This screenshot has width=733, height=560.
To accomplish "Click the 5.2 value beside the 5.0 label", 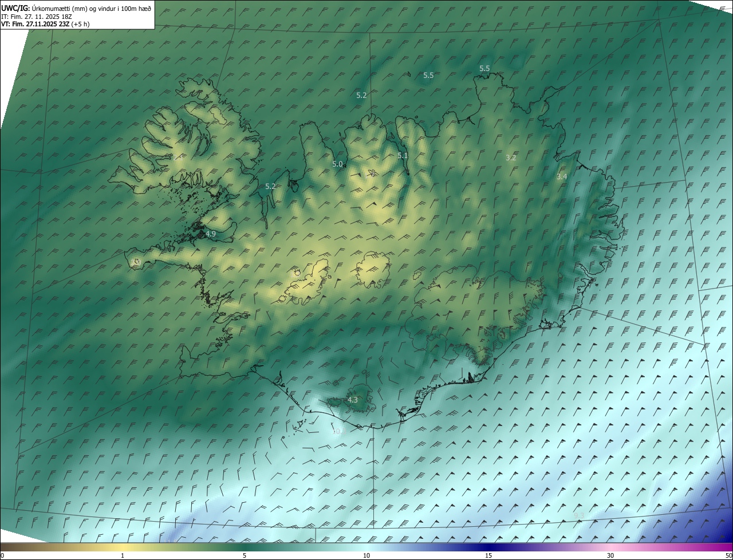I will 270,186.
